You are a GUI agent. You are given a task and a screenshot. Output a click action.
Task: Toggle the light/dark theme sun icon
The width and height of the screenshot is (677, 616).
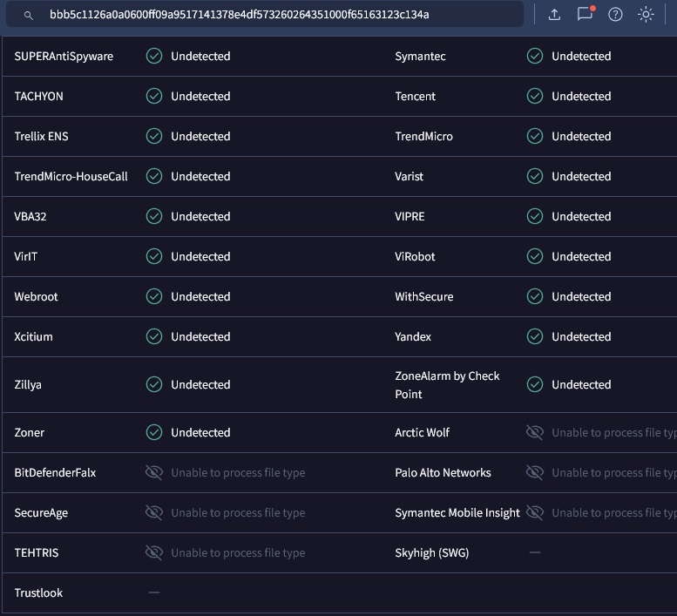[646, 15]
